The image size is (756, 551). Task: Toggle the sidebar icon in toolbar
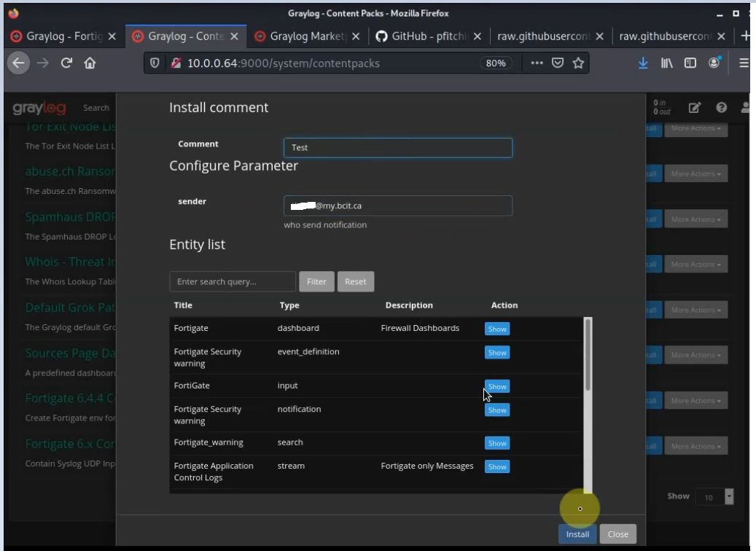click(x=690, y=63)
